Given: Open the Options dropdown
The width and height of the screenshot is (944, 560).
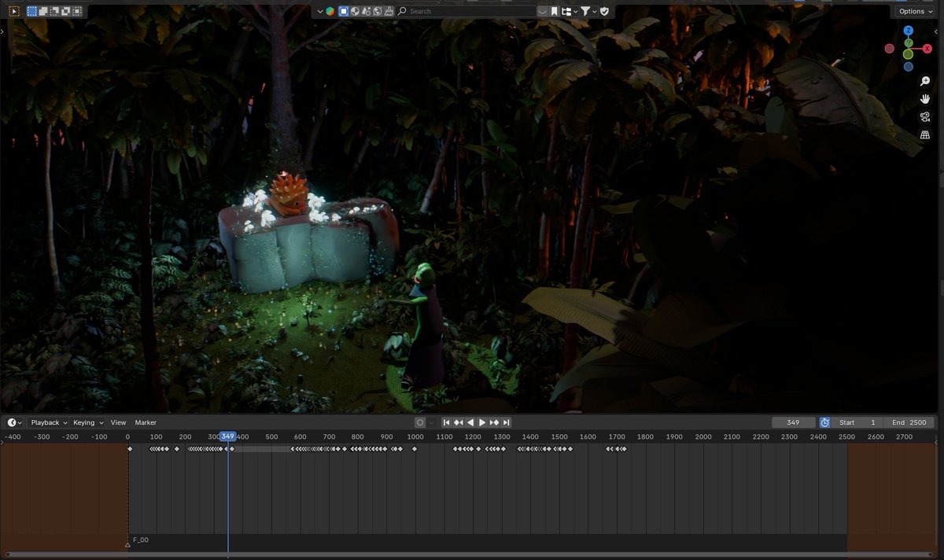Looking at the screenshot, I should pyautogui.click(x=916, y=11).
